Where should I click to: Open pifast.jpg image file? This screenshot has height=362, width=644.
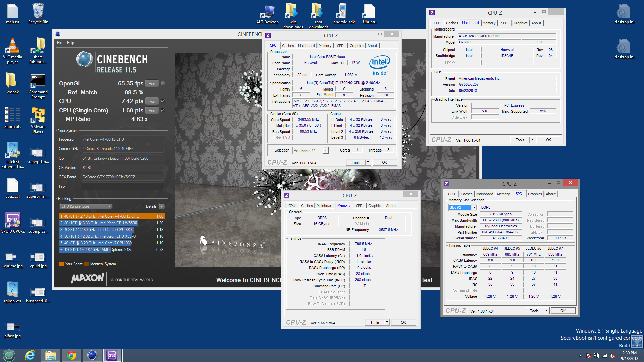pyautogui.click(x=13, y=330)
